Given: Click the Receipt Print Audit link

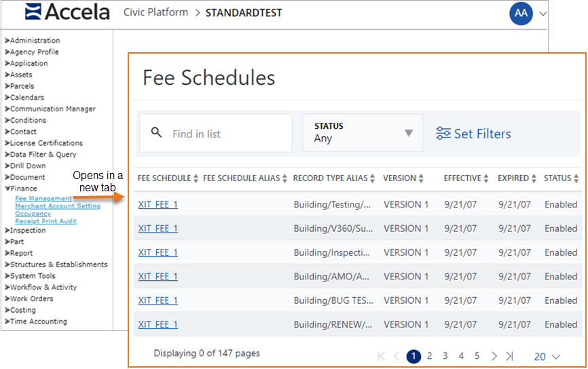Looking at the screenshot, I should tap(45, 221).
